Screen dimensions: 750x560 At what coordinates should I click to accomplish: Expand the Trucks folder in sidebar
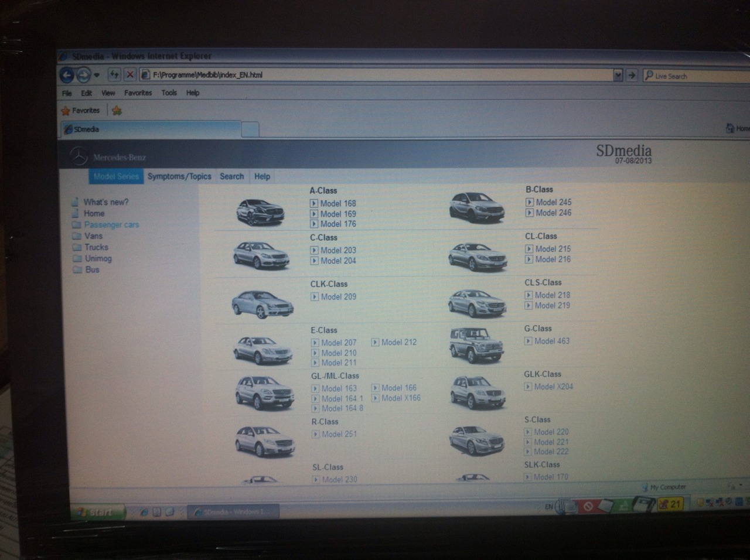76,247
